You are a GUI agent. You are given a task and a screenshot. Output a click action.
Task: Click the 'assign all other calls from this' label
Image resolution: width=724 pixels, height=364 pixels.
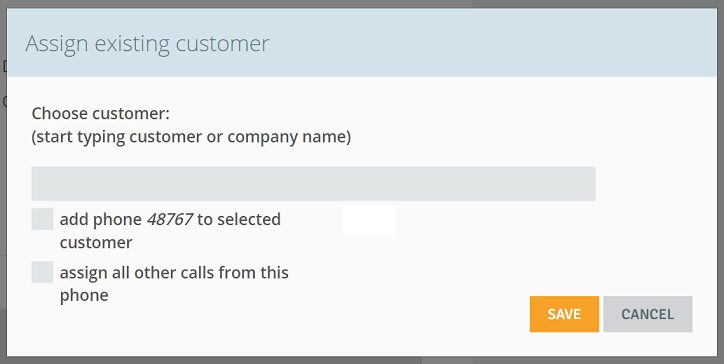pyautogui.click(x=174, y=273)
